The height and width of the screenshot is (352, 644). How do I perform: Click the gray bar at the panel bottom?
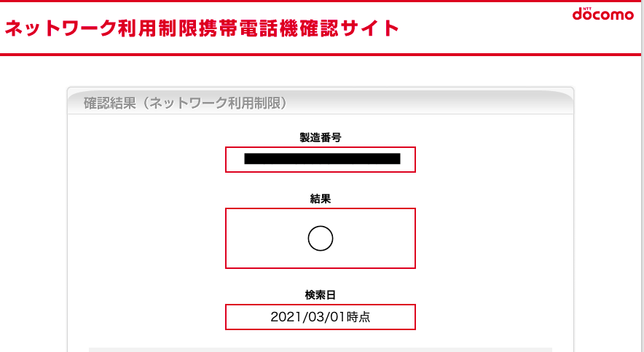pyautogui.click(x=321, y=350)
